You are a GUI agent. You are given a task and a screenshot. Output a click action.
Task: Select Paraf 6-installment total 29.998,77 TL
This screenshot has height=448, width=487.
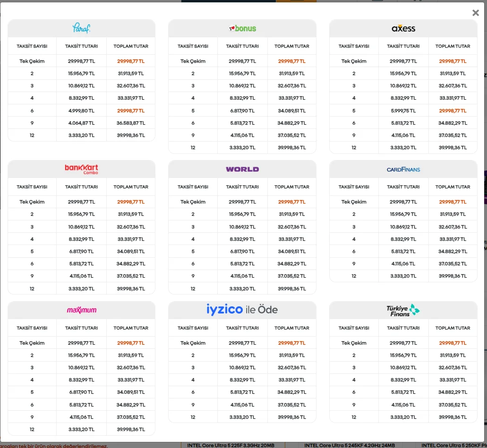(131, 110)
